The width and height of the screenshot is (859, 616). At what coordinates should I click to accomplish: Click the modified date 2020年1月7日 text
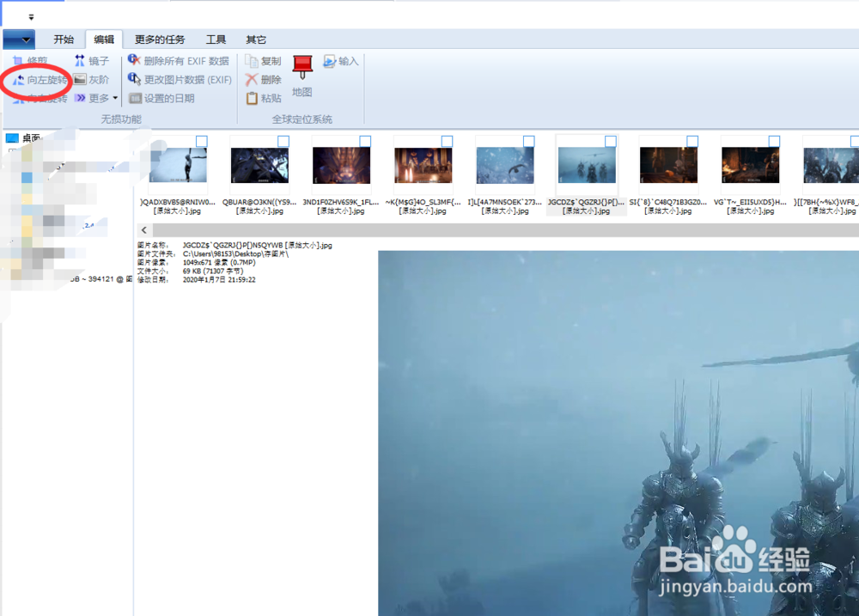point(219,279)
